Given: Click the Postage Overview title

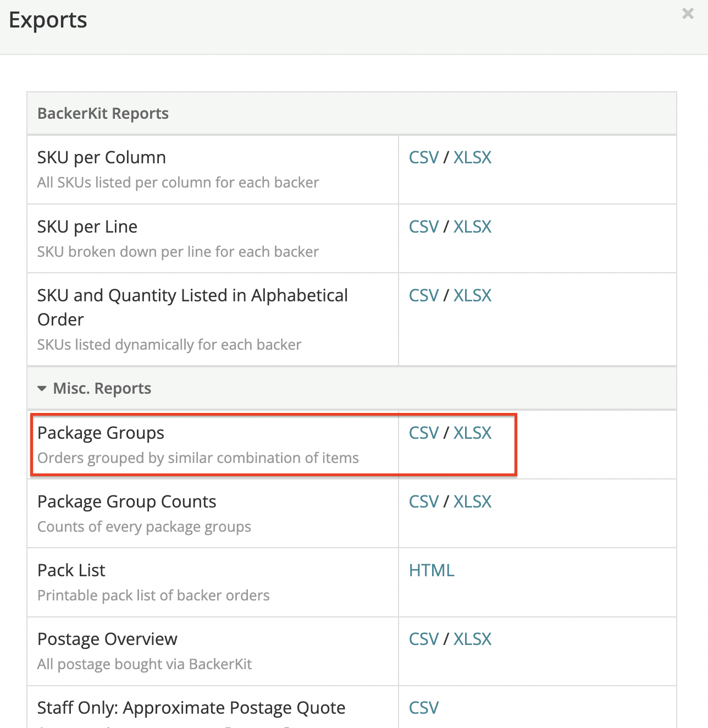Looking at the screenshot, I should (107, 639).
